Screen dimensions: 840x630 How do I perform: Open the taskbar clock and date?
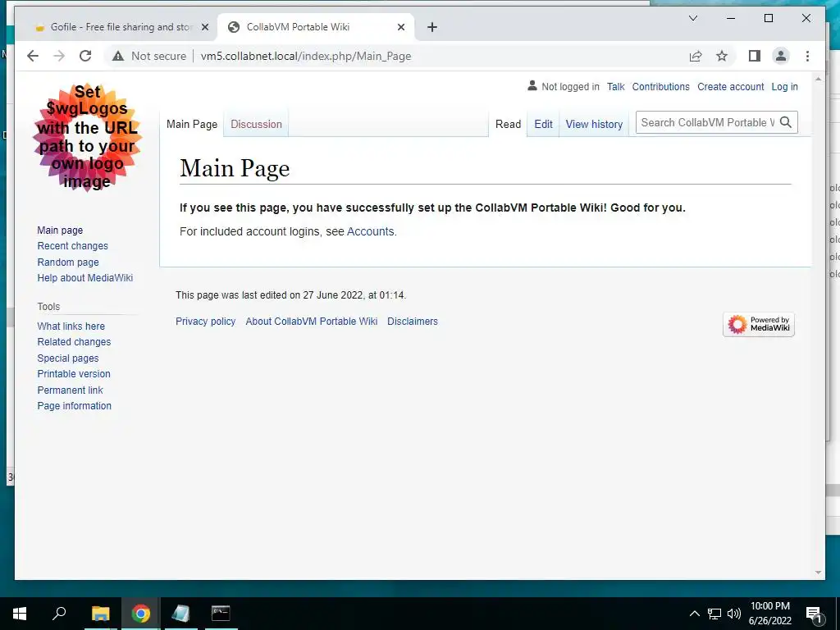(x=769, y=614)
